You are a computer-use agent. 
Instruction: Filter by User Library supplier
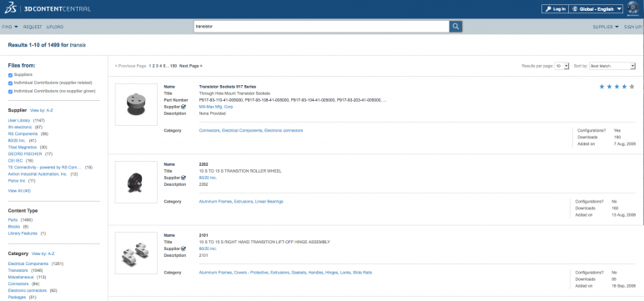click(19, 120)
